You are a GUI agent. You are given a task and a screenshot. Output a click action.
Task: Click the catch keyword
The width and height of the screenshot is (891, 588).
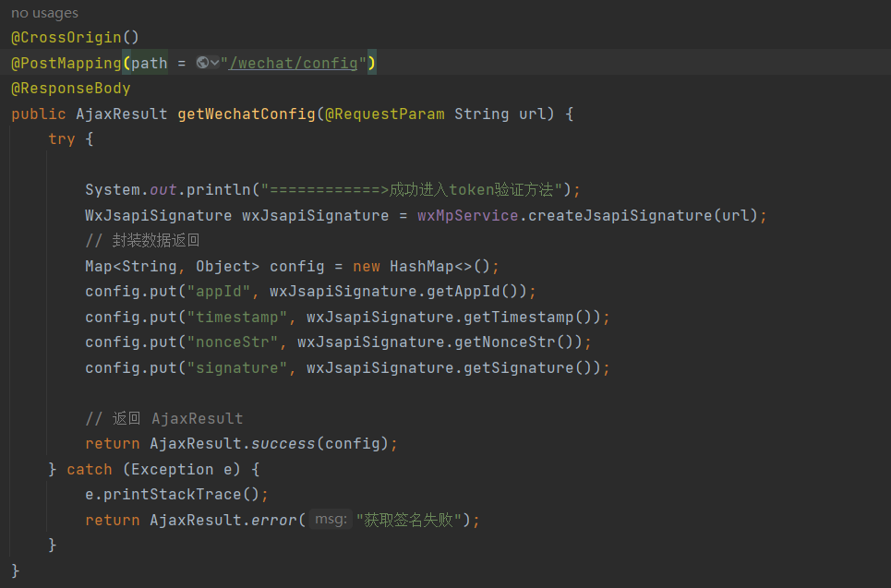(x=90, y=469)
